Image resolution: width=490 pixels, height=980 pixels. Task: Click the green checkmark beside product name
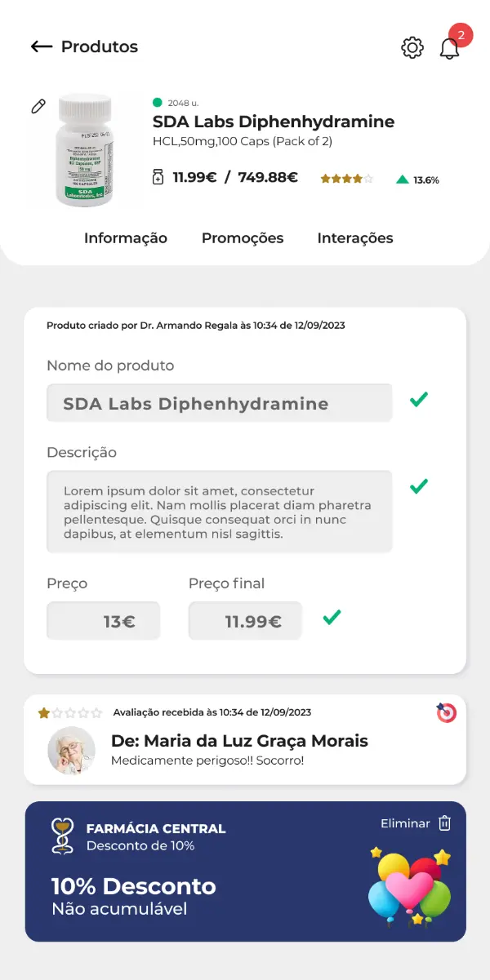tap(419, 400)
